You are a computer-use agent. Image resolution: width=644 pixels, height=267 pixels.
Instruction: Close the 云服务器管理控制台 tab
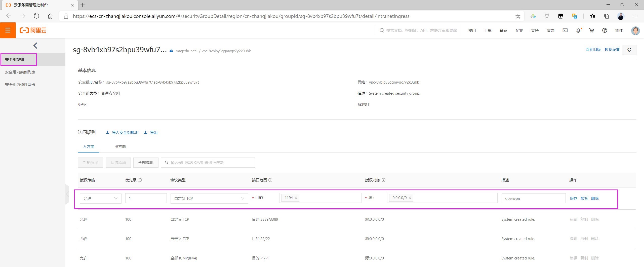click(x=72, y=5)
